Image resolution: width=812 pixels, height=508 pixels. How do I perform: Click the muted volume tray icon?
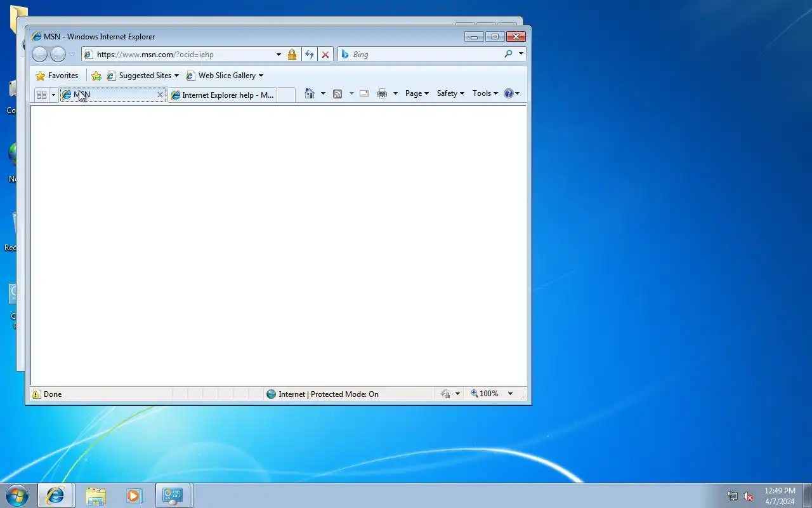[x=748, y=496]
